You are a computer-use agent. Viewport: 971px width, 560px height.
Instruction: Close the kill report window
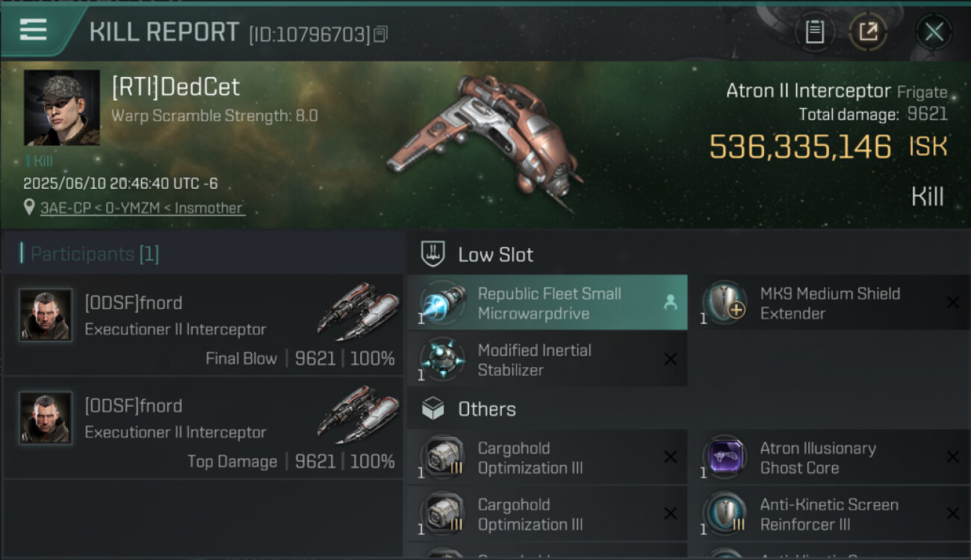tap(934, 32)
